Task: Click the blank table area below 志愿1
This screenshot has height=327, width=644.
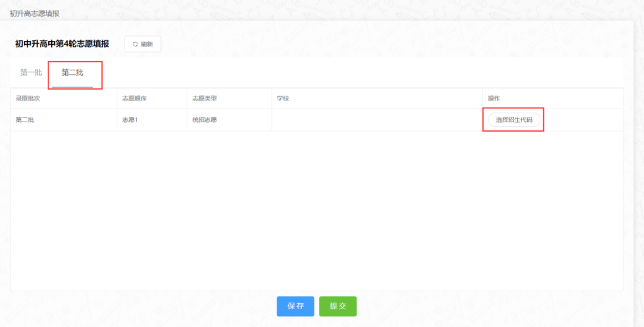Action: pos(316,211)
